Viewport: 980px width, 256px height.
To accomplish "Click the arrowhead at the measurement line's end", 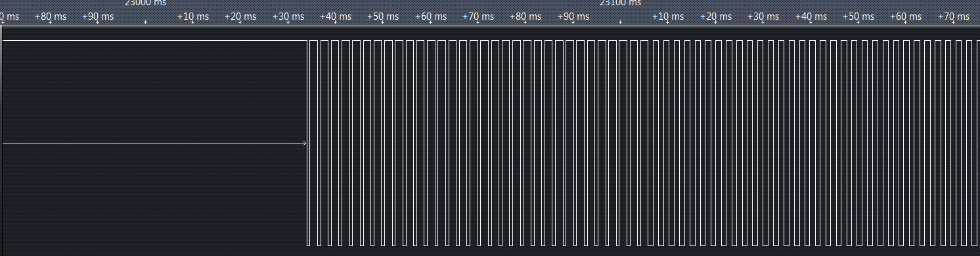I will point(304,143).
